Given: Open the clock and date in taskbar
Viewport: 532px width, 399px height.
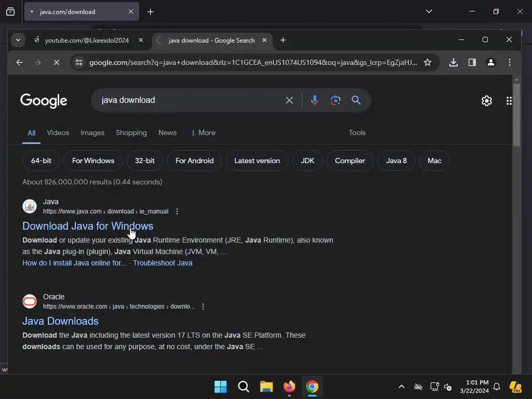Looking at the screenshot, I should [474, 387].
